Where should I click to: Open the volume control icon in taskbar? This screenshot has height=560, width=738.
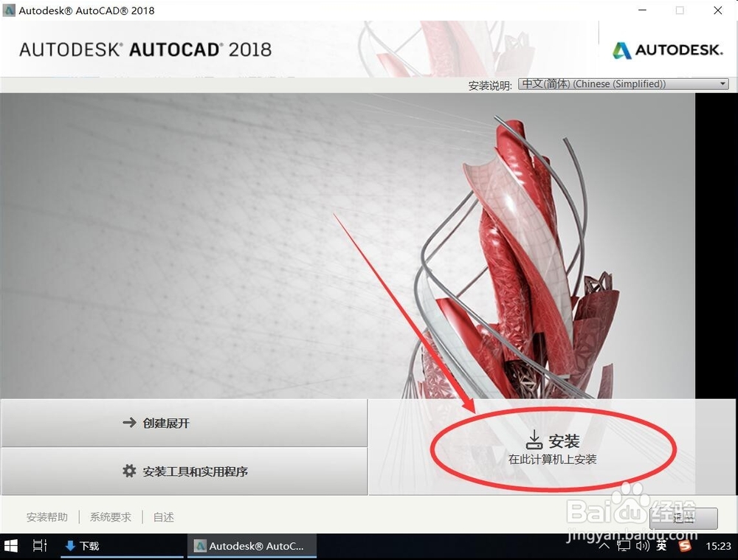click(642, 545)
